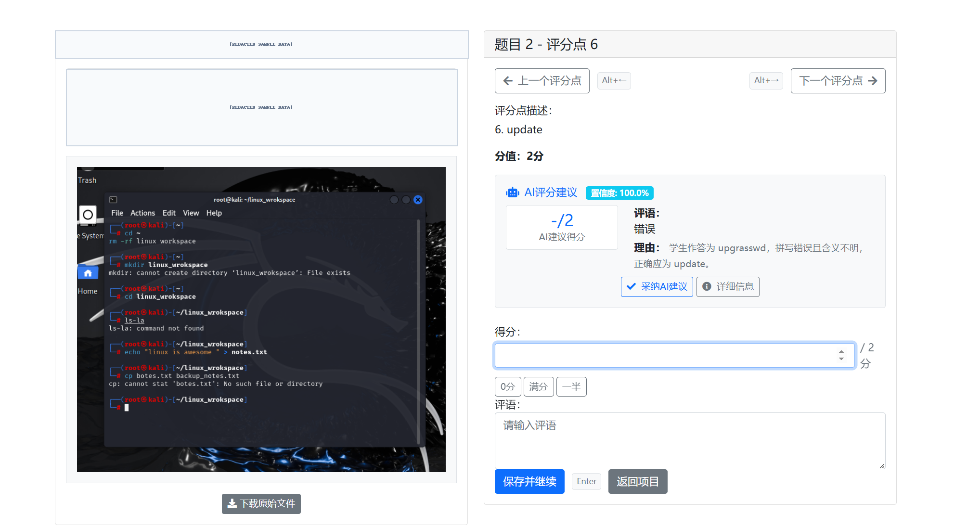Click the Alt+← shortcut hint badge
Screen dimensions: 980x527
[614, 81]
